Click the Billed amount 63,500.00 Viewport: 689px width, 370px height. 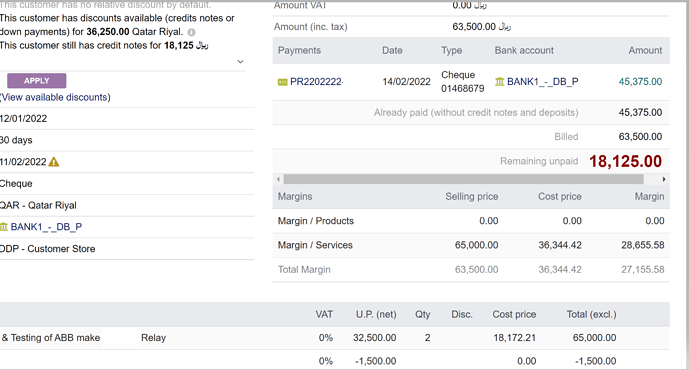640,137
